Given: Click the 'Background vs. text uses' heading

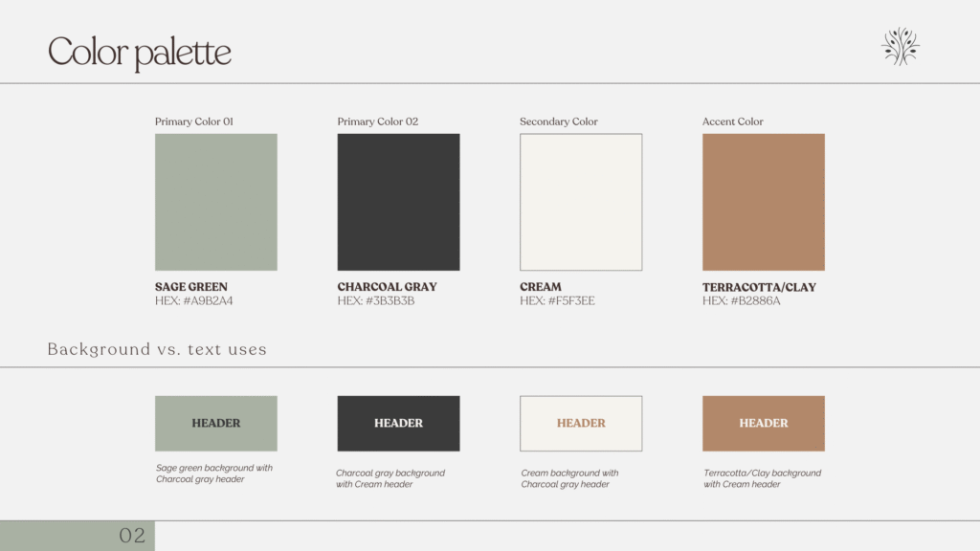Looking at the screenshot, I should tap(157, 349).
